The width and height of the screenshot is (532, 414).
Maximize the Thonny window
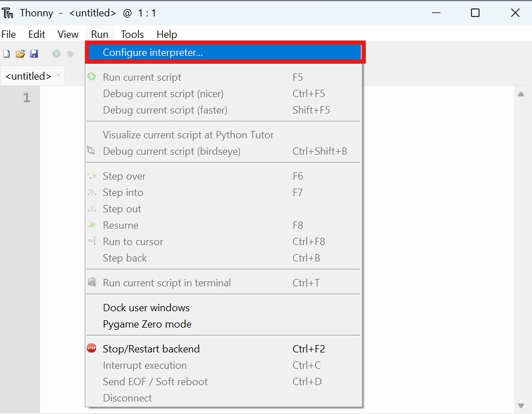tap(475, 13)
